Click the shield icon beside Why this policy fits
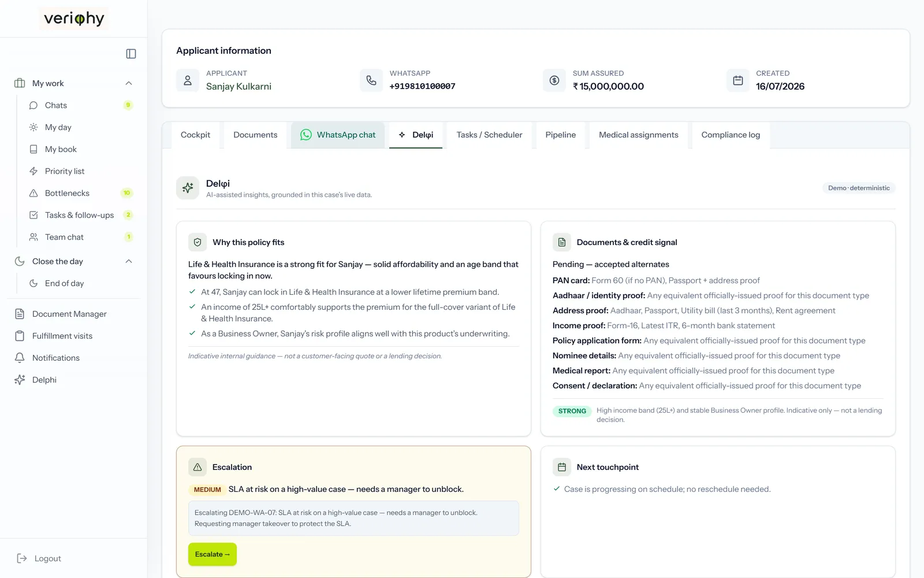Screen dimensions: 924x578 click(x=198, y=242)
